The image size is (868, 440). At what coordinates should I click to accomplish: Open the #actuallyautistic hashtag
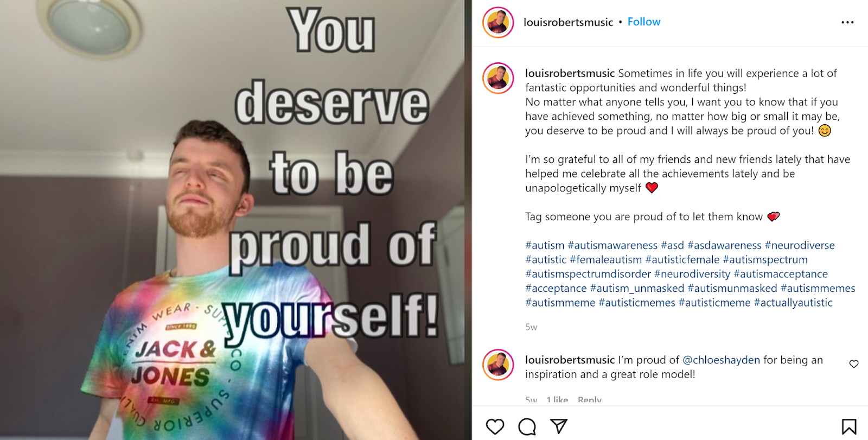[x=793, y=303]
